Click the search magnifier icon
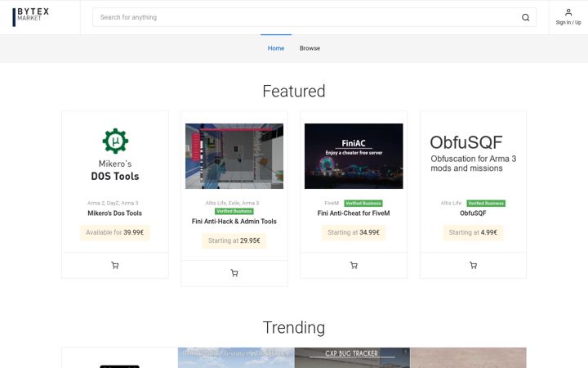 (x=525, y=17)
